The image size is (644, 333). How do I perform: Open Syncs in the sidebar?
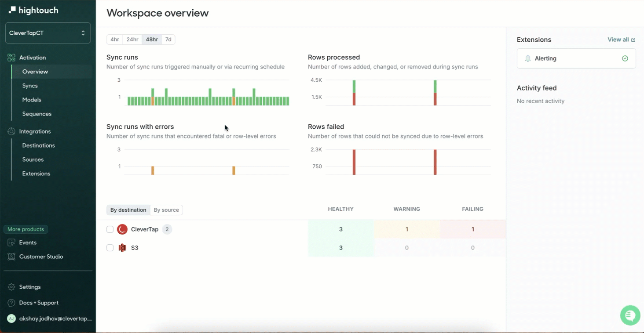[x=30, y=86]
